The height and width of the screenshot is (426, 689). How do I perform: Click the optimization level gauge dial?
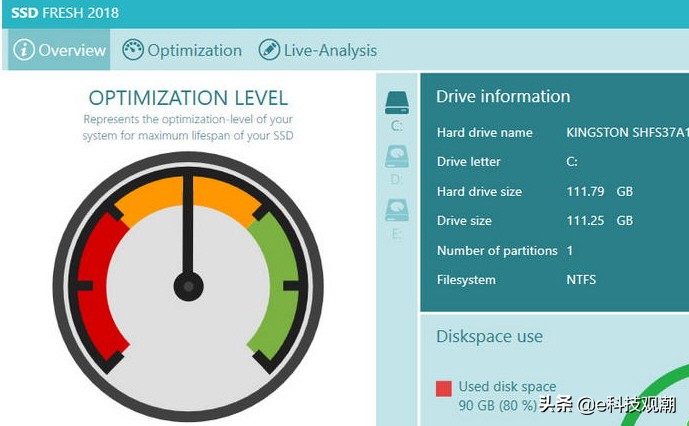(x=188, y=286)
